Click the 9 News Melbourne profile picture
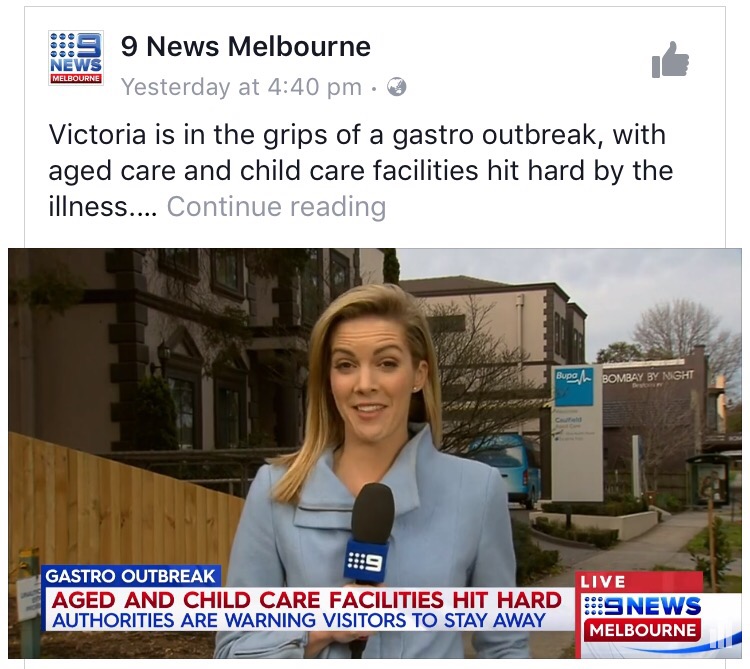Image resolution: width=750 pixels, height=669 pixels. click(76, 58)
